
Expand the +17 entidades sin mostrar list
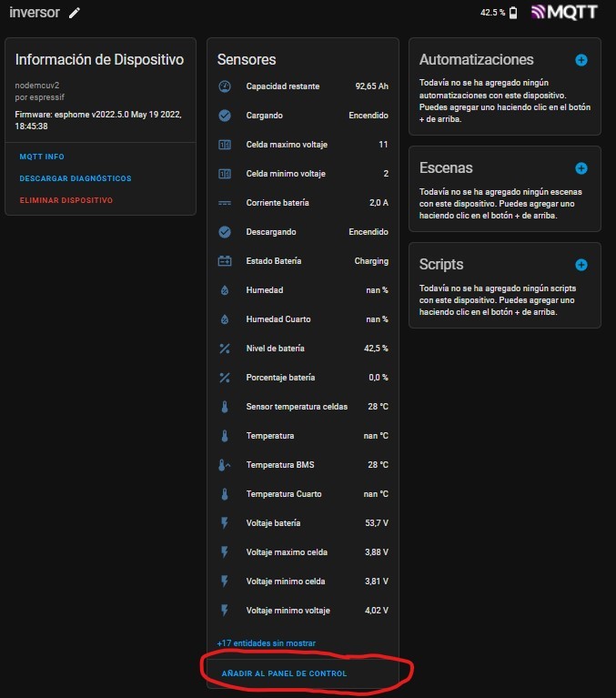(266, 643)
